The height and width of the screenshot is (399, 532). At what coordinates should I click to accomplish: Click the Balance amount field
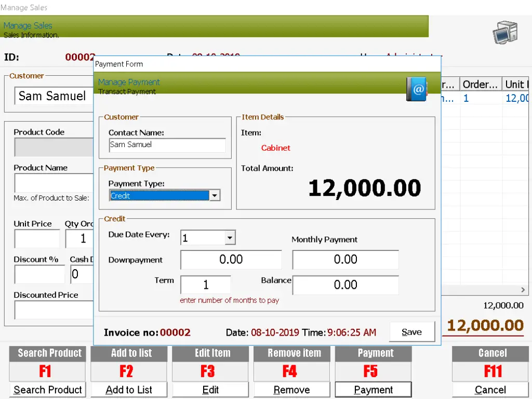[345, 285]
